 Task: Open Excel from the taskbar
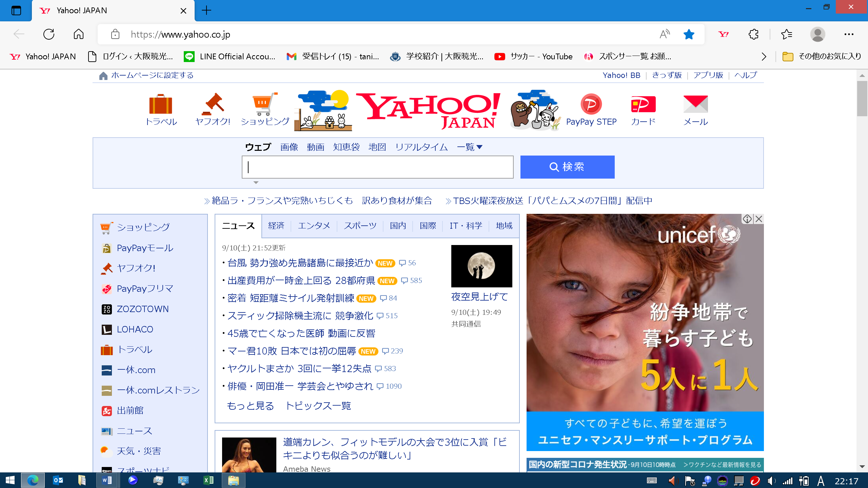pyautogui.click(x=208, y=480)
